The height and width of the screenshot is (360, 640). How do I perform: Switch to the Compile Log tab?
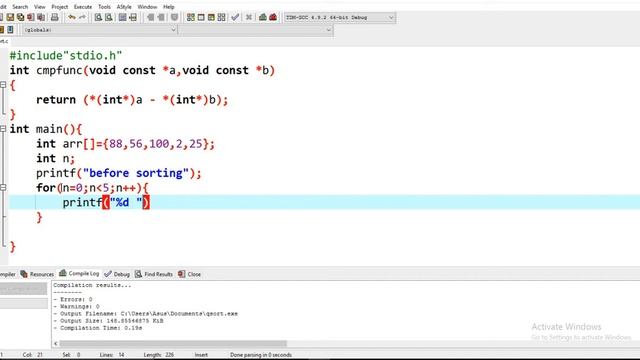79,273
